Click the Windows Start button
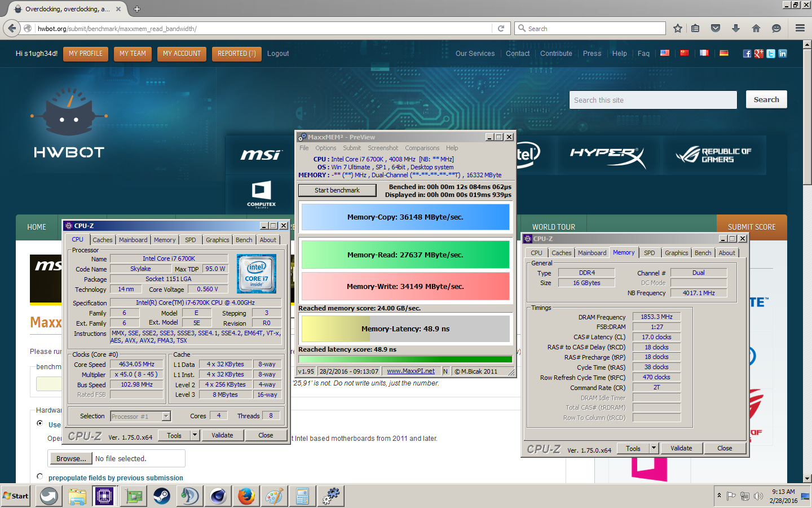 [16, 496]
